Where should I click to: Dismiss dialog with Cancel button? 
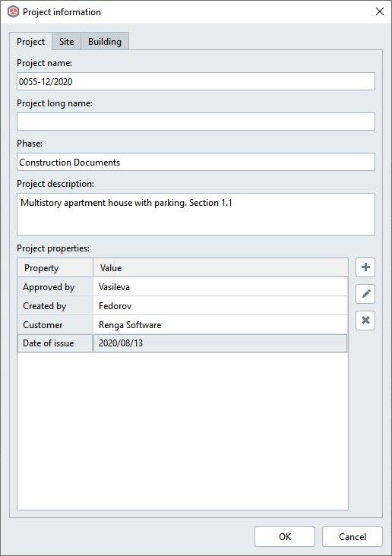(x=352, y=536)
